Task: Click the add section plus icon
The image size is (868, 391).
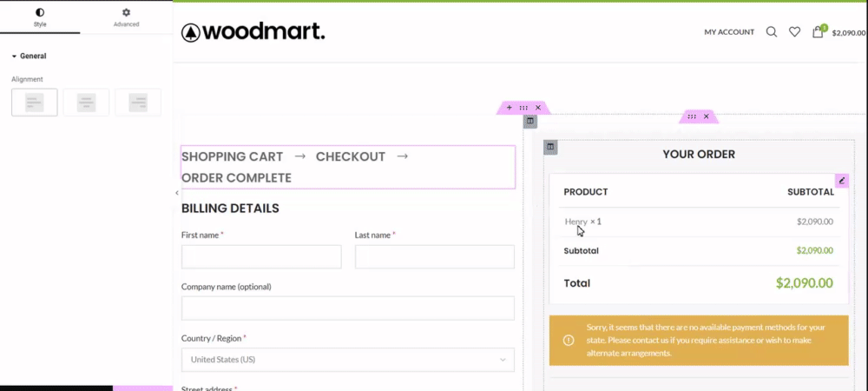Action: [x=510, y=108]
